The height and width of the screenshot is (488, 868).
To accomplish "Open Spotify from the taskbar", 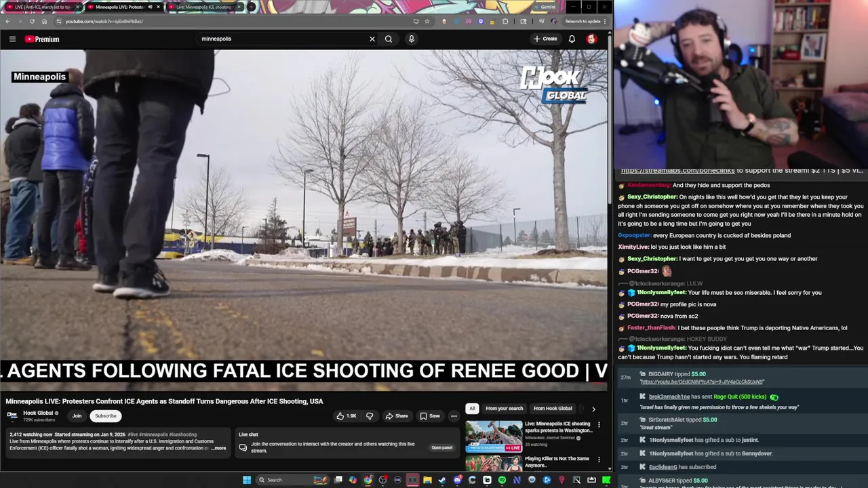I will 502,480.
